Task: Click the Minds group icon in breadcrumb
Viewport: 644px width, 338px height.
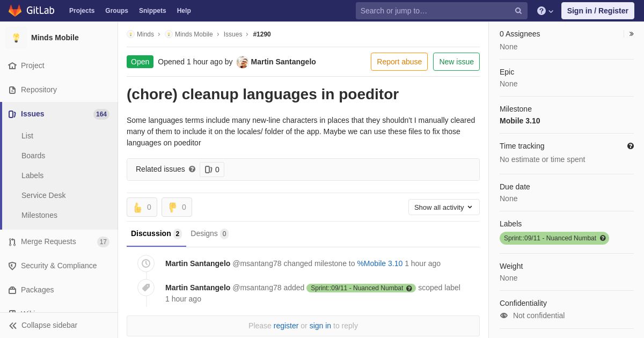Action: pyautogui.click(x=130, y=34)
